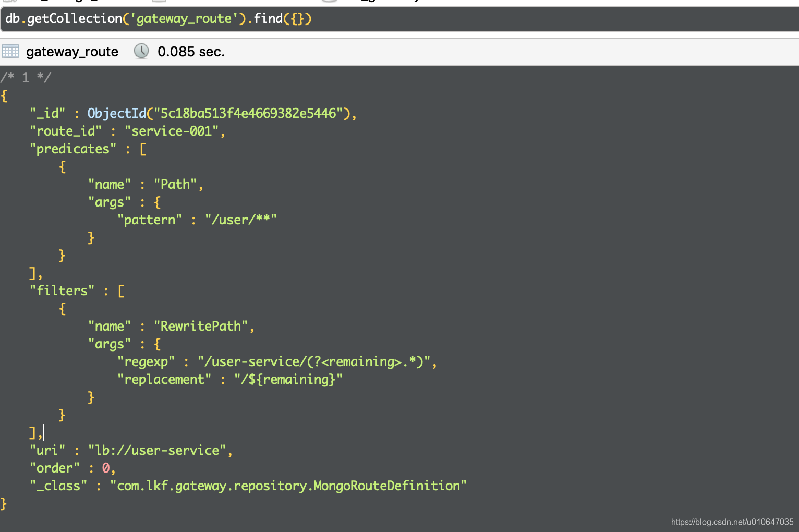This screenshot has width=799, height=532.
Task: Click the "pattern" key
Action: 150,220
